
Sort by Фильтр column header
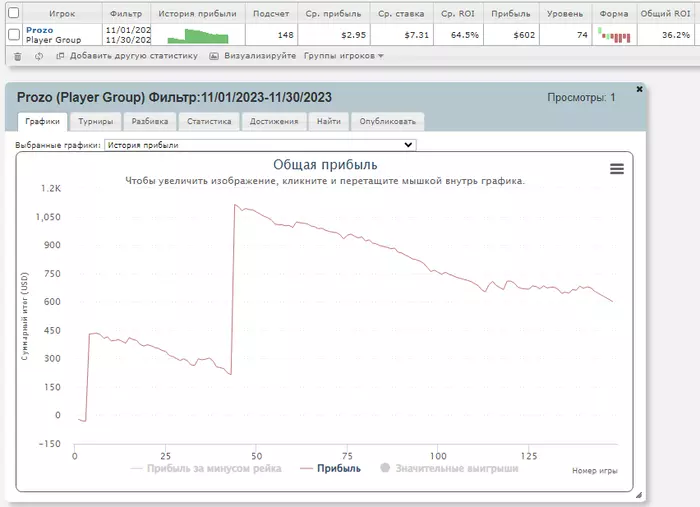pos(126,13)
